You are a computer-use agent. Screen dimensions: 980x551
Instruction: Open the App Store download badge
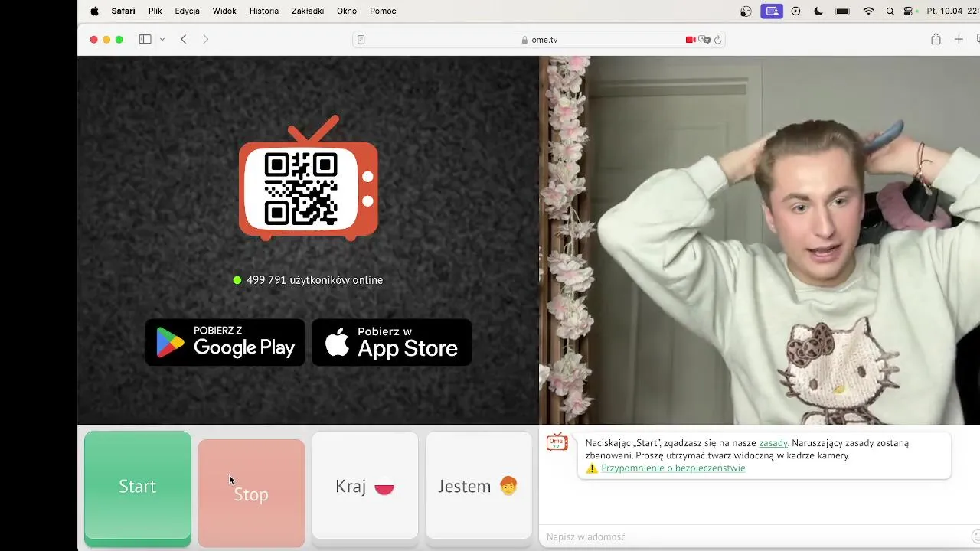[391, 342]
